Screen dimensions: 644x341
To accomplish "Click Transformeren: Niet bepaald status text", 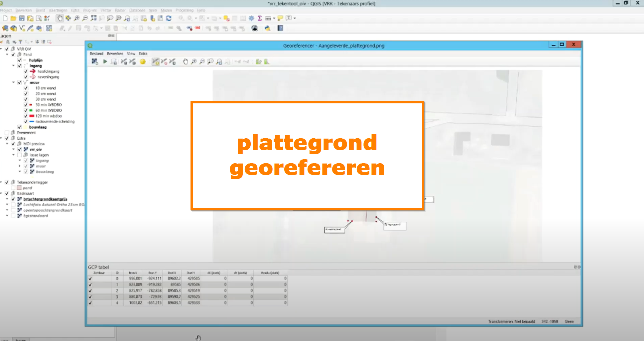I will [x=511, y=321].
